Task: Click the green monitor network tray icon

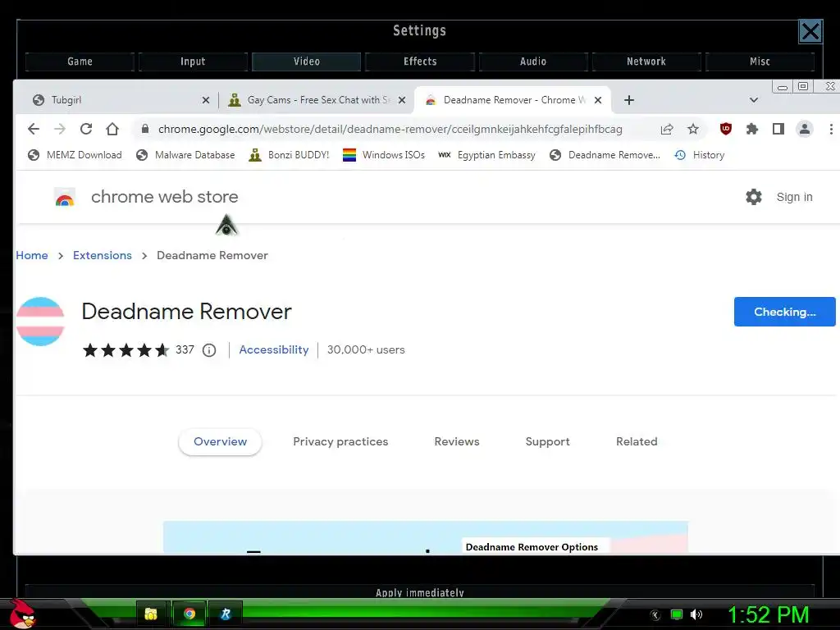Action: click(x=677, y=614)
